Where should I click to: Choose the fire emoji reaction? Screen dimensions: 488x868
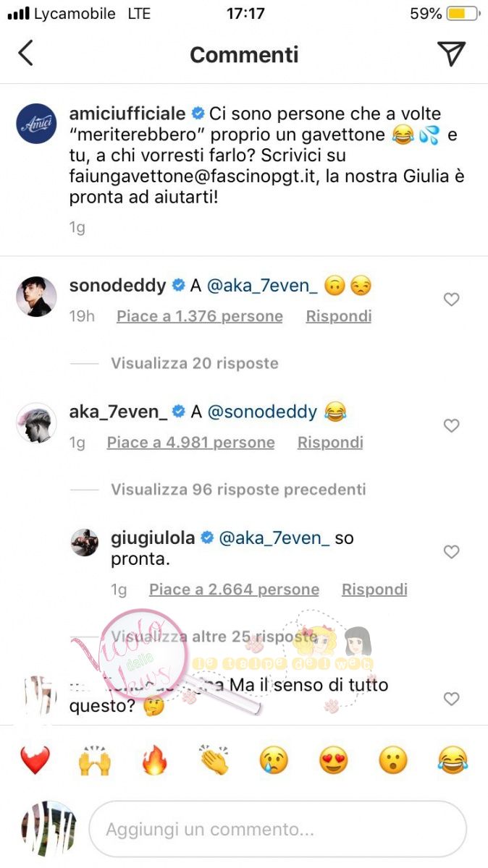tap(155, 760)
